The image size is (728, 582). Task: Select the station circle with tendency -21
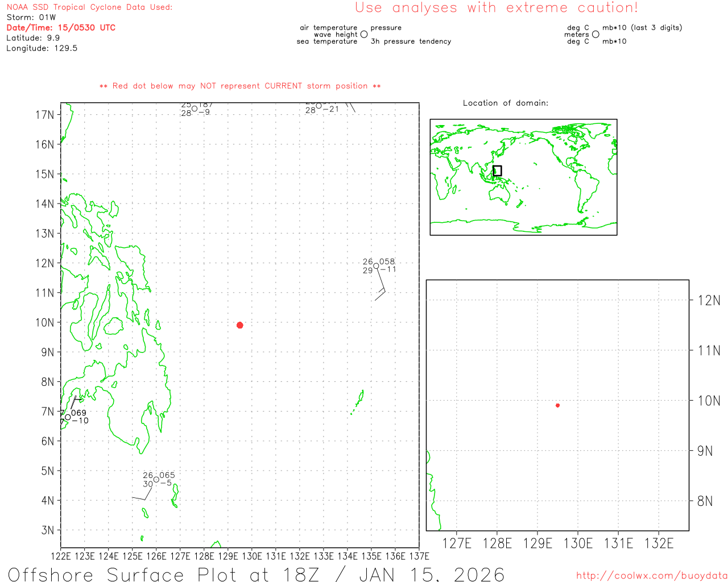tap(318, 106)
